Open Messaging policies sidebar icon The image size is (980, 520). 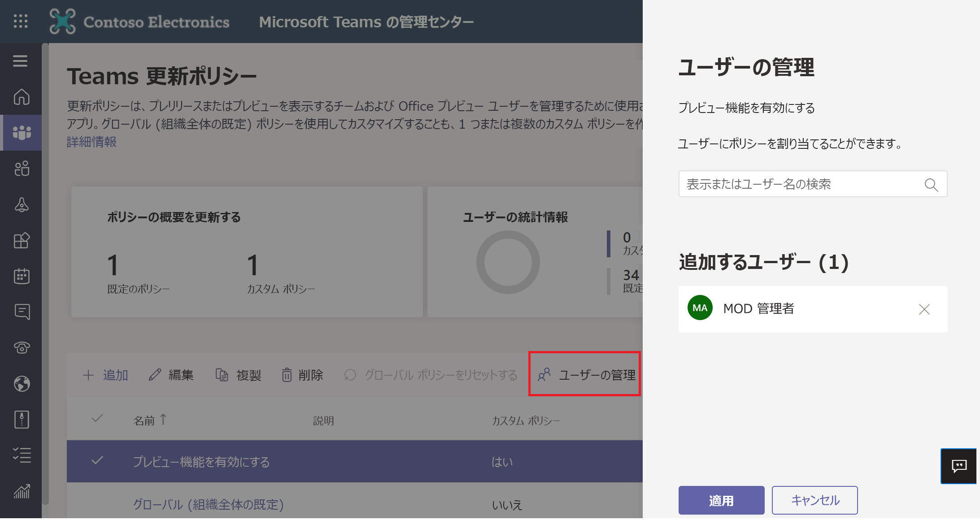(22, 312)
